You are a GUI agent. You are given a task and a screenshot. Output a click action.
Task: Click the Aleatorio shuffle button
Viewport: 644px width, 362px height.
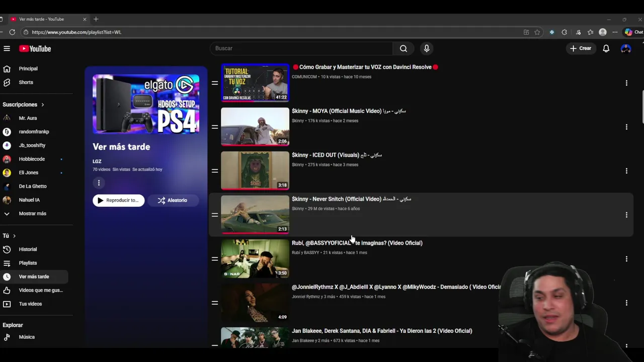pyautogui.click(x=173, y=200)
